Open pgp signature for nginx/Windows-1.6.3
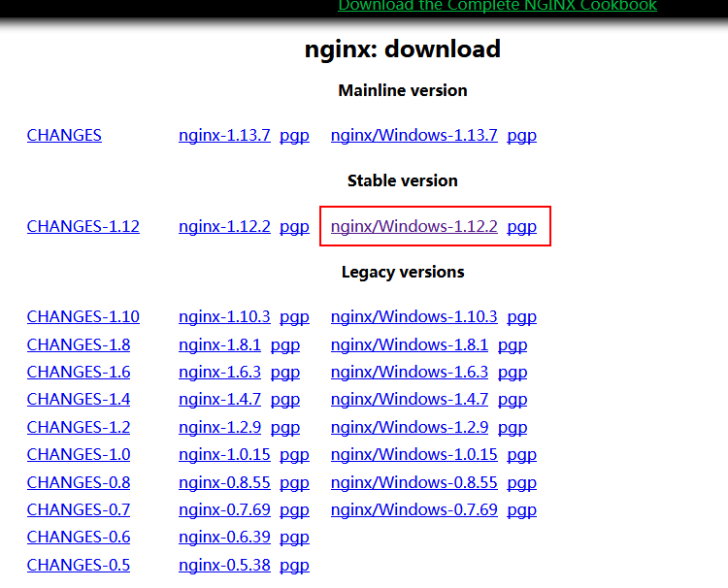 (513, 374)
